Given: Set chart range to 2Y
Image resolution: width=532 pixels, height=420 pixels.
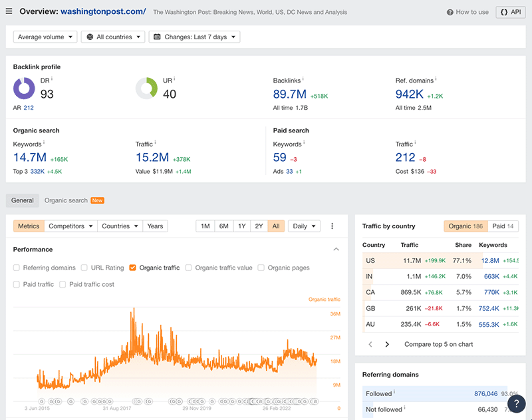Looking at the screenshot, I should tap(259, 226).
